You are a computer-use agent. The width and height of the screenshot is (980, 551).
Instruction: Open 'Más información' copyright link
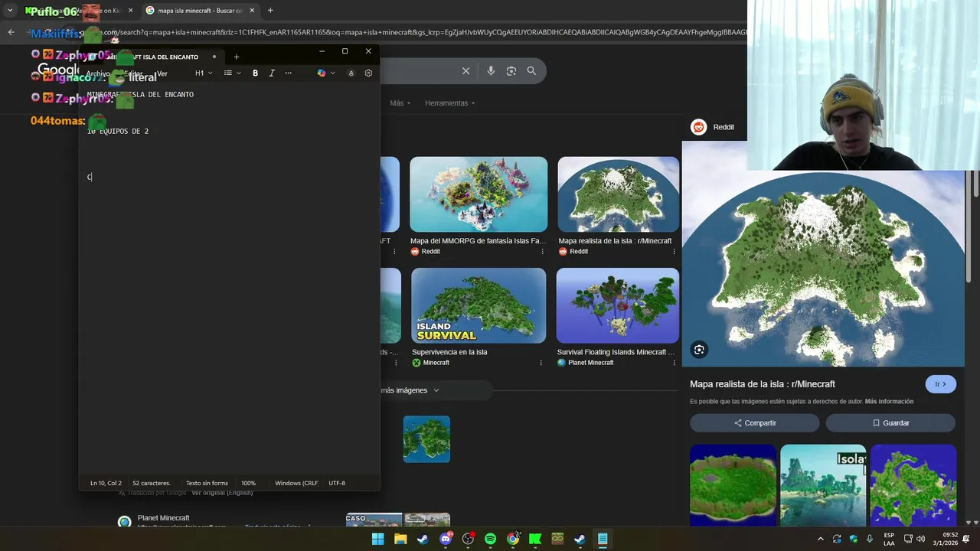point(889,401)
